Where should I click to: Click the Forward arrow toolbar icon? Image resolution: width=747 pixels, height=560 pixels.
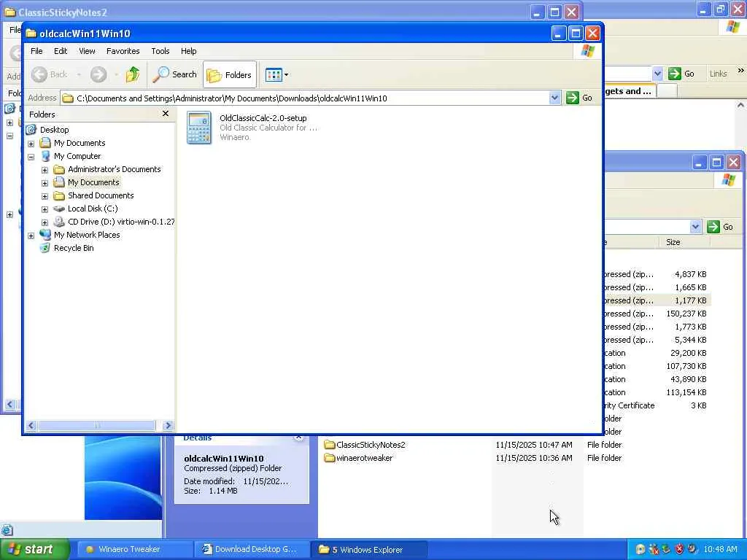click(x=98, y=74)
